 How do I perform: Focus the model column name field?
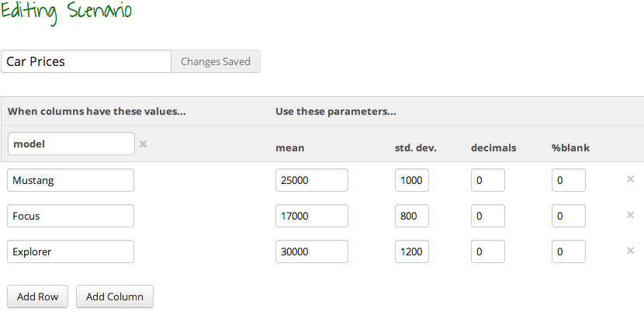(71, 144)
